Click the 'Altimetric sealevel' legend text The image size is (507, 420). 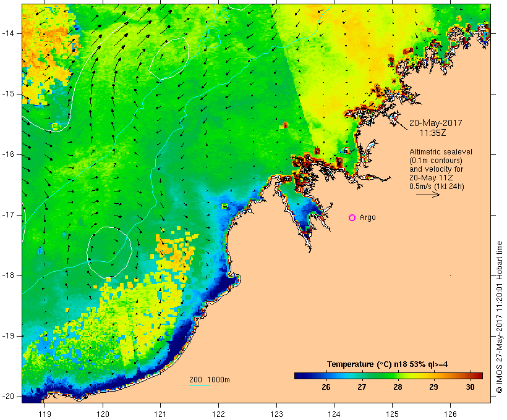click(x=441, y=152)
